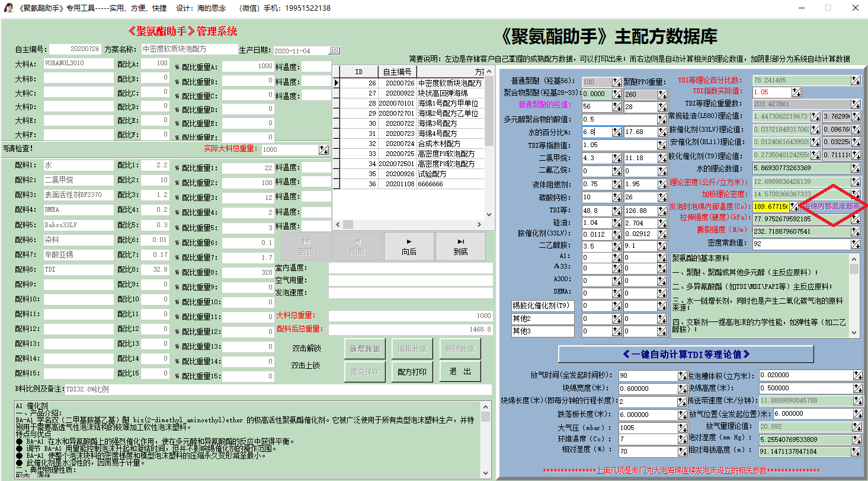This screenshot has width=868, height=481.
Task: Click the spinner icon next to 胺催化剂(33LV) 0.0112
Action: tap(617, 234)
